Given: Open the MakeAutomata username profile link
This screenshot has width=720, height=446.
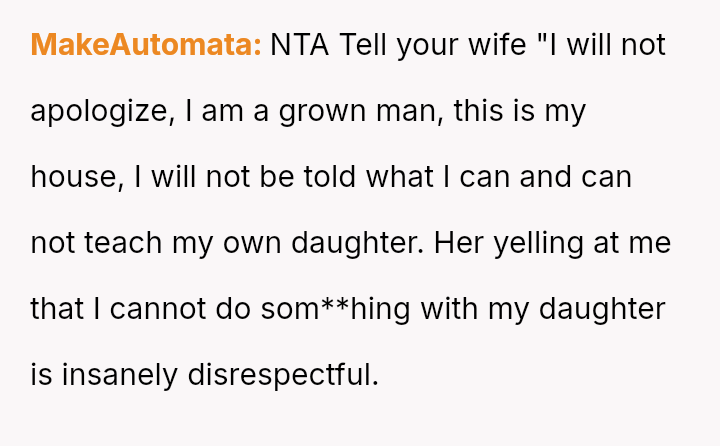Looking at the screenshot, I should pyautogui.click(x=146, y=45).
